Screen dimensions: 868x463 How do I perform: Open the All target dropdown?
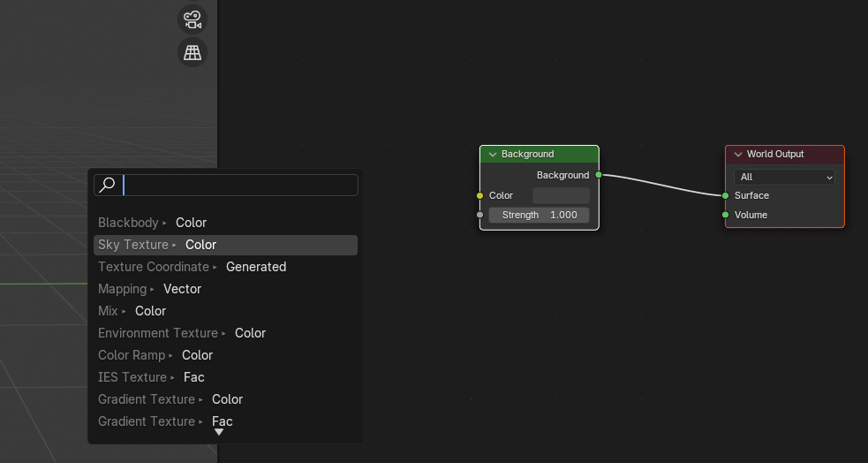[784, 178]
